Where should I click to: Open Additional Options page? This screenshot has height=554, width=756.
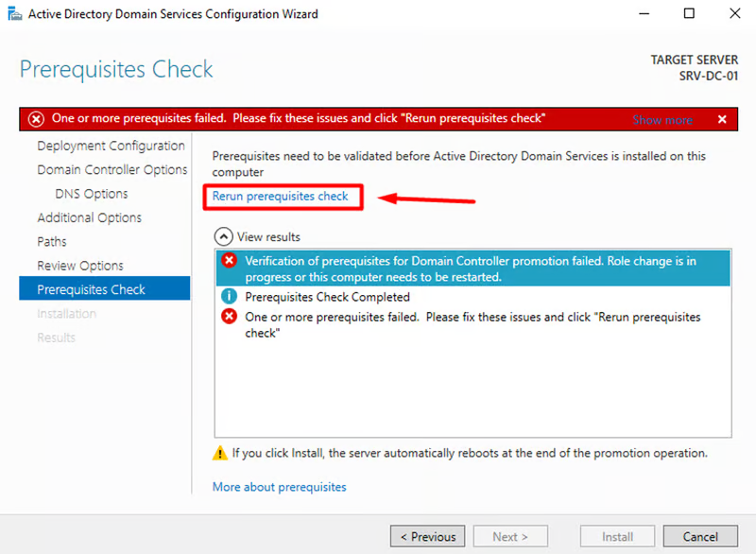coord(89,217)
